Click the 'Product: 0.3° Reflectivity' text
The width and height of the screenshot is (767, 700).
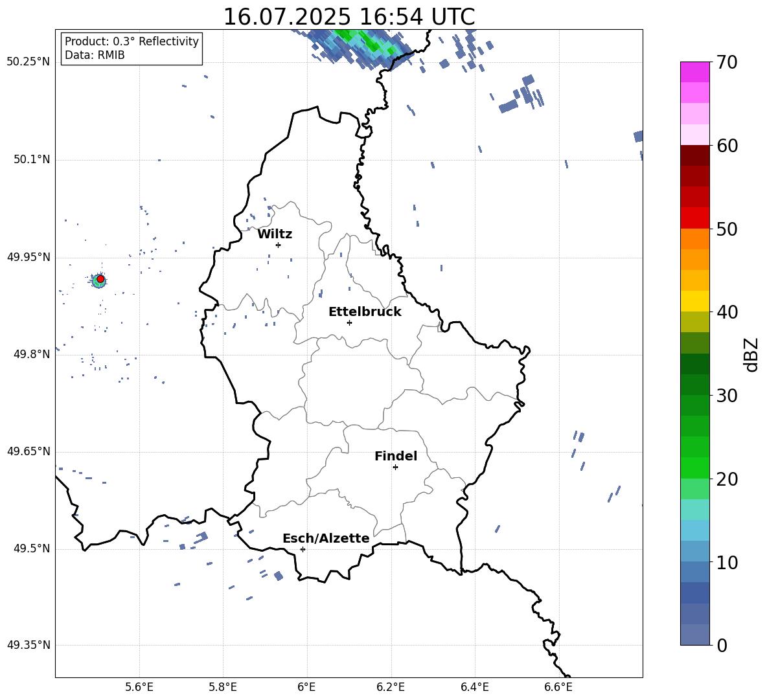pyautogui.click(x=132, y=41)
